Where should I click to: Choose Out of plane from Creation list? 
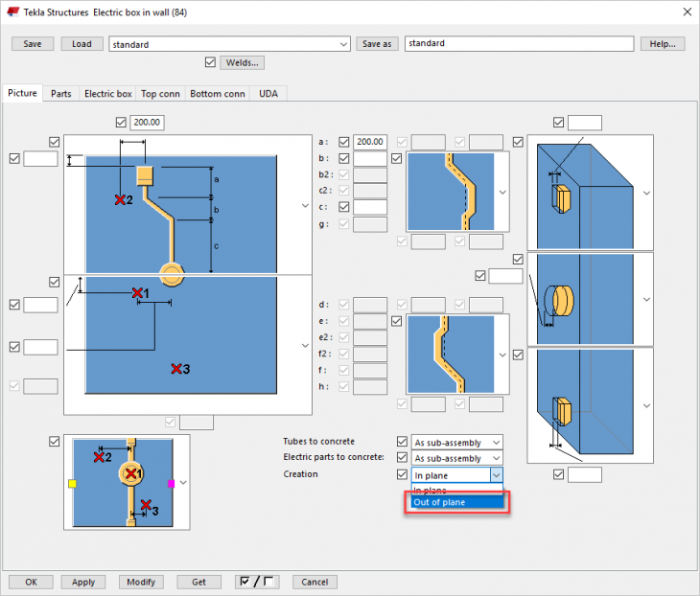tap(456, 502)
